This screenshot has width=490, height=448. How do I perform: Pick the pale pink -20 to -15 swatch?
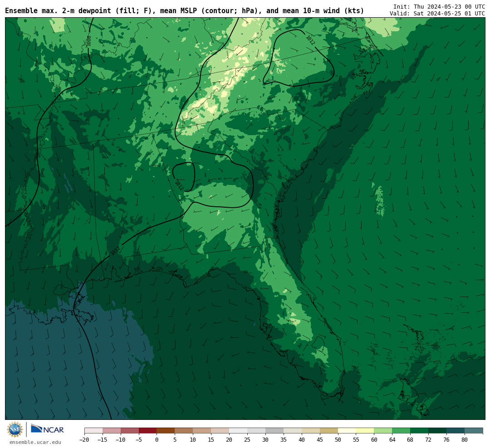(93, 431)
